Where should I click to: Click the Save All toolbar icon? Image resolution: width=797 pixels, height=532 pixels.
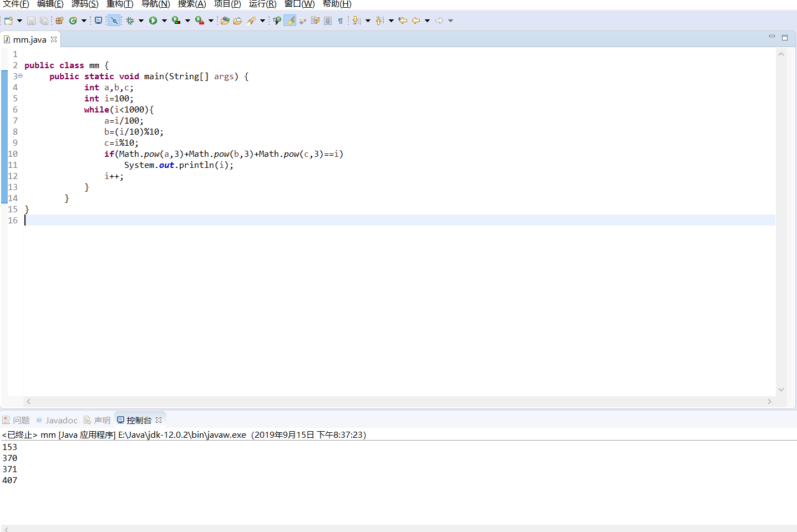pyautogui.click(x=44, y=21)
